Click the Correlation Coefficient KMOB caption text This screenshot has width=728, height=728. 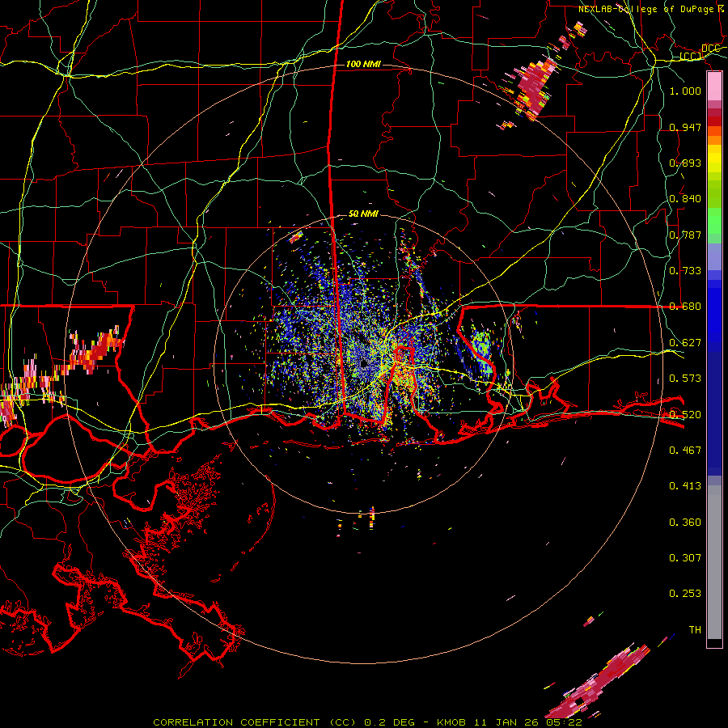click(367, 722)
